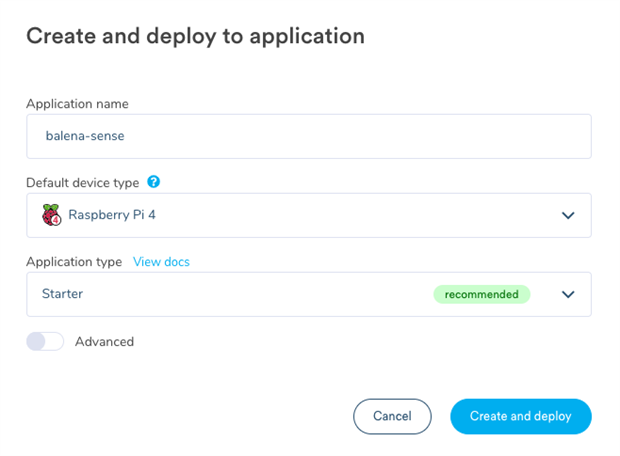Click the Application name label
The width and height of the screenshot is (620, 456).
pyautogui.click(x=77, y=104)
